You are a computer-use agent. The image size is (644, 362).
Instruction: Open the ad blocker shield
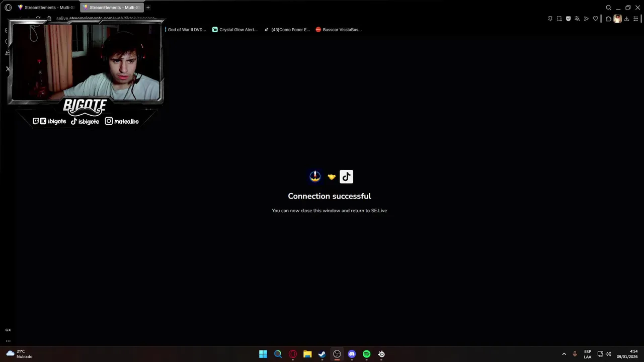568,19
